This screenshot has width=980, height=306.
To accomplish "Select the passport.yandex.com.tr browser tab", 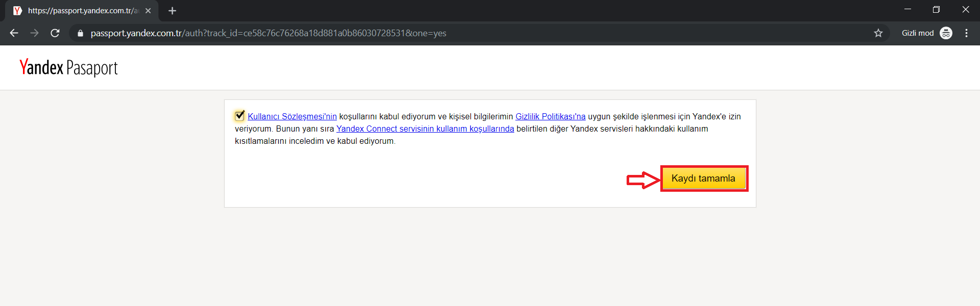I will click(x=82, y=11).
